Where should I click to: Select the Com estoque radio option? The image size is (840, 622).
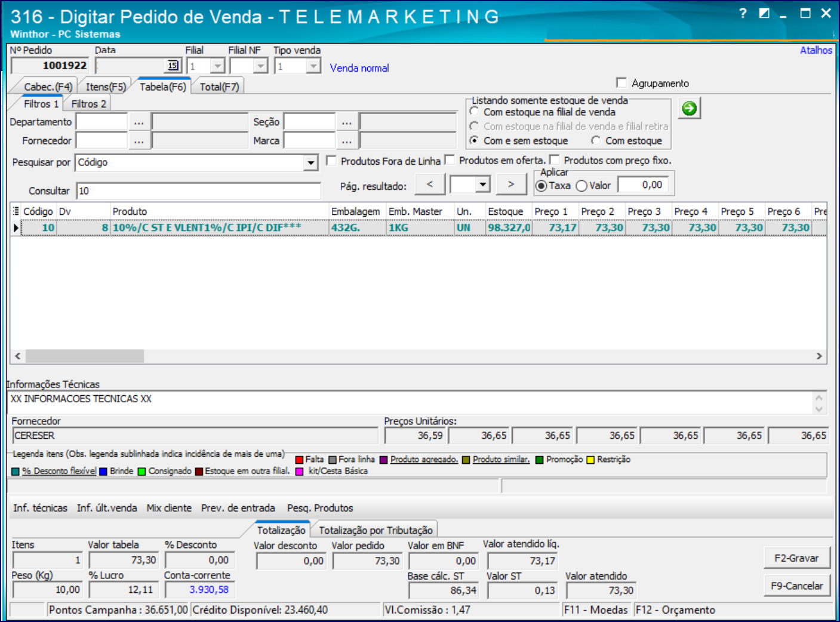pyautogui.click(x=596, y=140)
